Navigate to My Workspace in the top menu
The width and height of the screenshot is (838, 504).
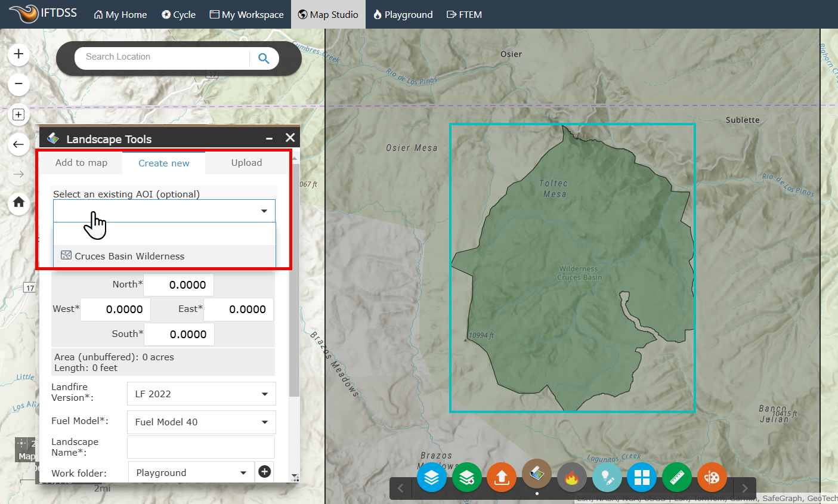tap(246, 14)
